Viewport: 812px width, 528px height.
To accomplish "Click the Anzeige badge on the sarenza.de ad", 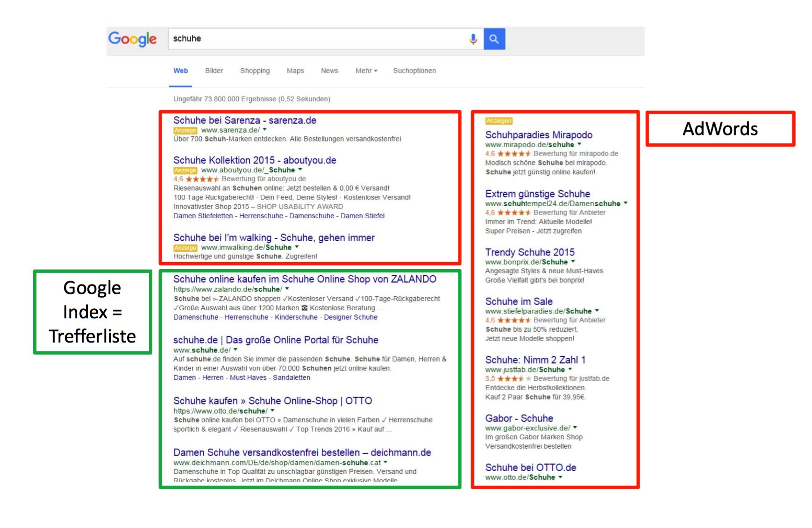I will [x=185, y=130].
